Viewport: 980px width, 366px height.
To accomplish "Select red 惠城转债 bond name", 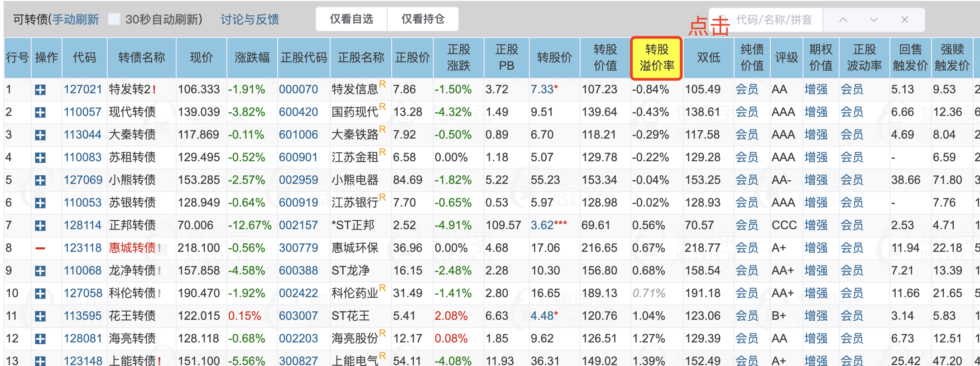I will point(132,248).
